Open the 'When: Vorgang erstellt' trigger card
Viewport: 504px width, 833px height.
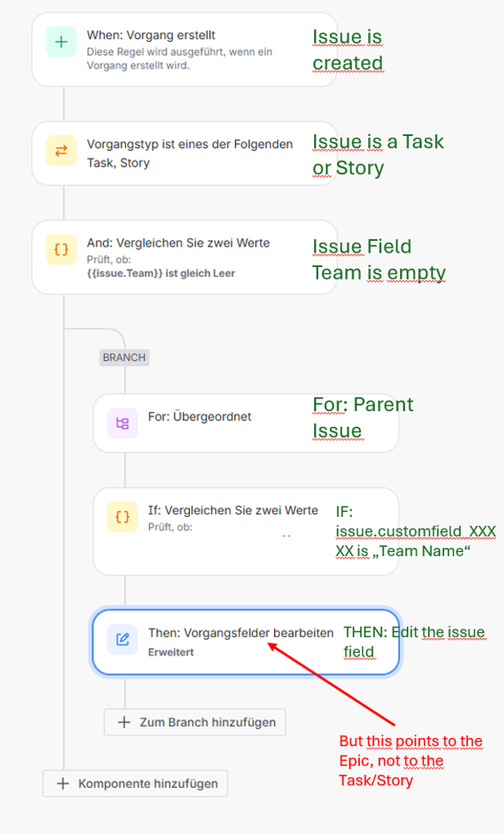(x=185, y=49)
